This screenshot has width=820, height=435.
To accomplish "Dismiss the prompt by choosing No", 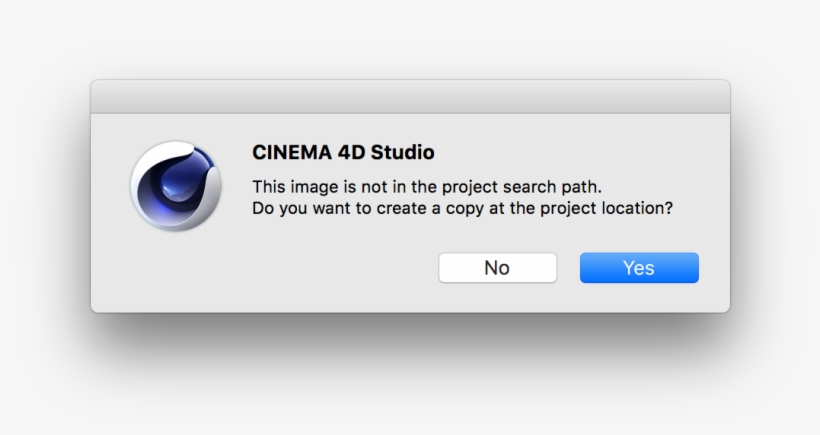I will point(497,268).
